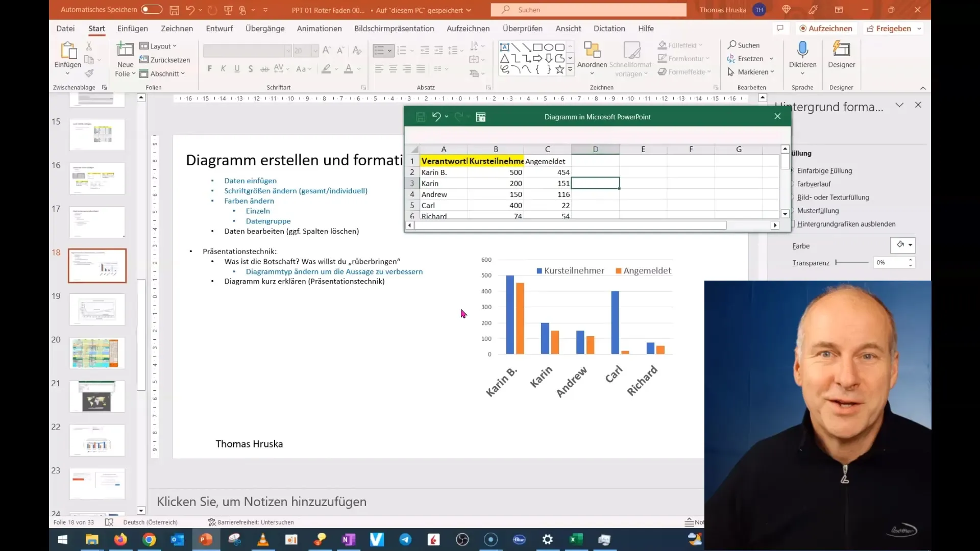Collapse the ribbon with the chevron
980x551 pixels.
(x=923, y=88)
